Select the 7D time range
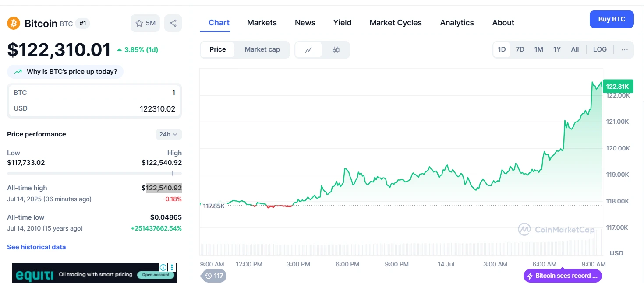This screenshot has height=283, width=644. tap(520, 49)
